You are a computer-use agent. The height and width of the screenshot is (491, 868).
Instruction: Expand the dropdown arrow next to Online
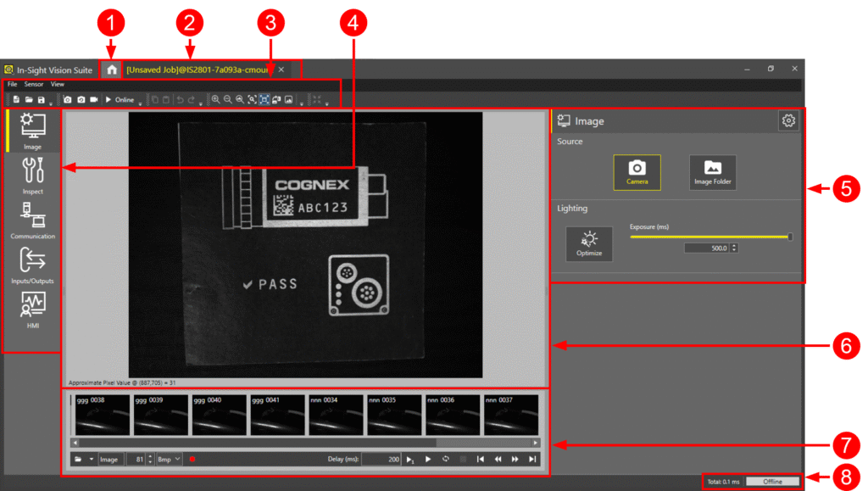[140, 102]
